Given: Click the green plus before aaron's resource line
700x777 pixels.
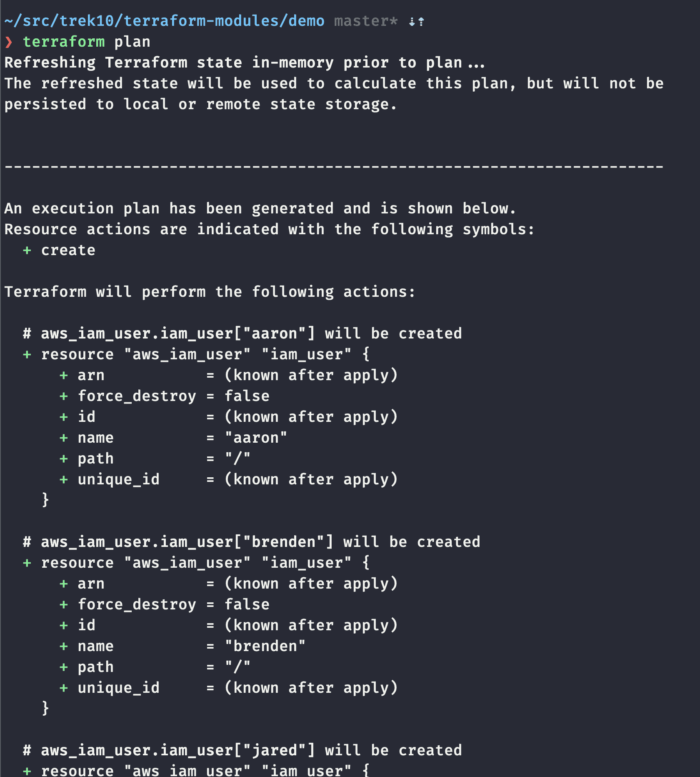Looking at the screenshot, I should pyautogui.click(x=27, y=354).
